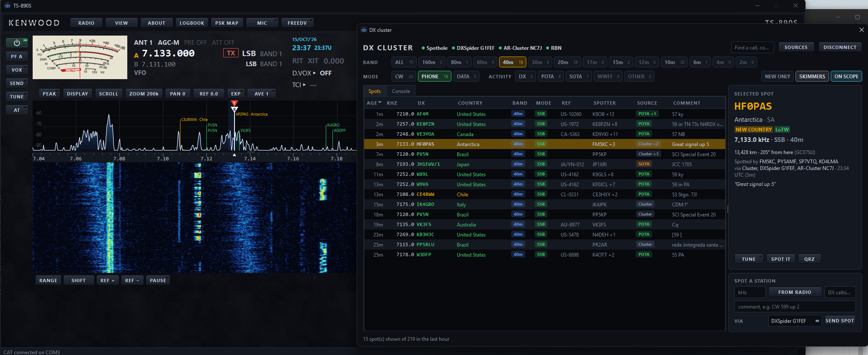Change the ZOOM 200k scope setting

coord(144,94)
